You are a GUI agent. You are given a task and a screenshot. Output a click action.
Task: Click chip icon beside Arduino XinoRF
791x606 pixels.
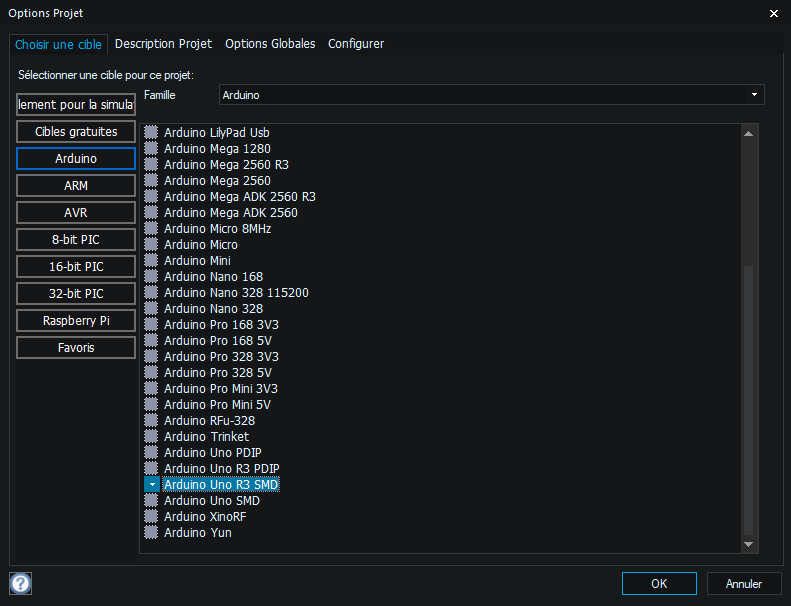151,516
